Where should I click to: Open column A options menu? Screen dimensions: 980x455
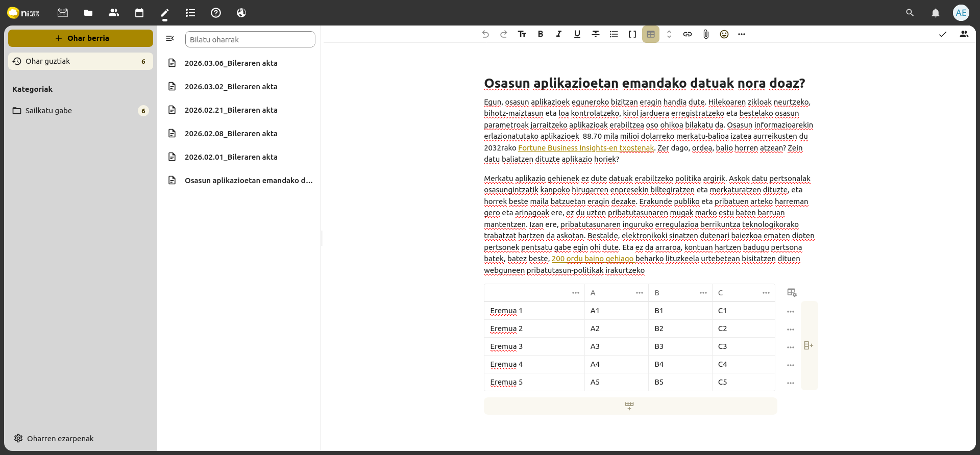pyautogui.click(x=639, y=293)
